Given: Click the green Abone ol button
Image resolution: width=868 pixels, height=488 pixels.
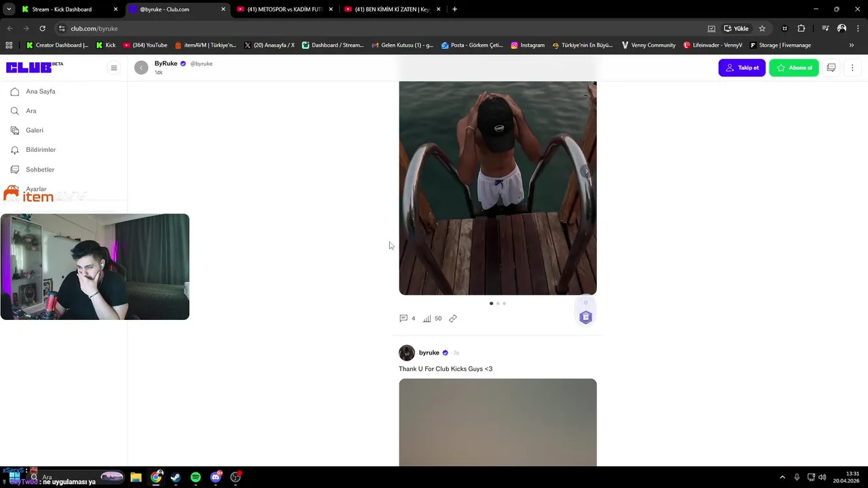Looking at the screenshot, I should coord(794,68).
